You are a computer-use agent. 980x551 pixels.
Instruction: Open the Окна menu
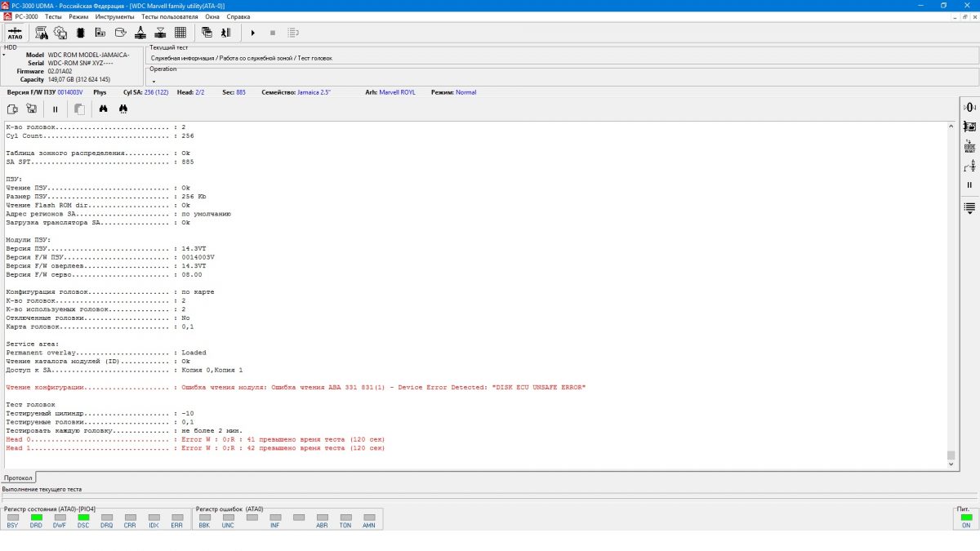212,16
